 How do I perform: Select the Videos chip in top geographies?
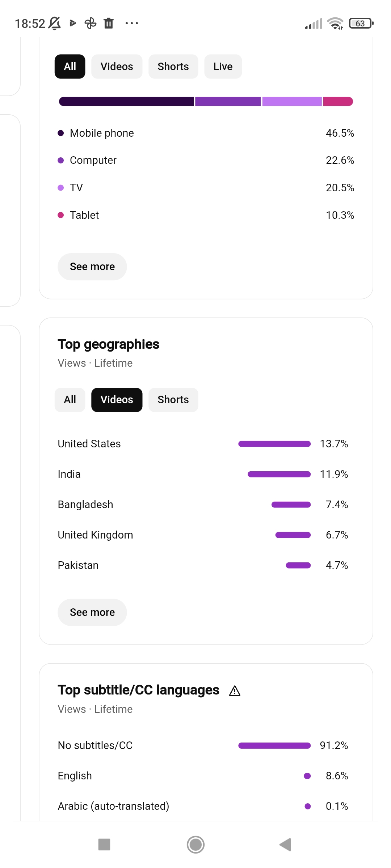click(x=117, y=400)
